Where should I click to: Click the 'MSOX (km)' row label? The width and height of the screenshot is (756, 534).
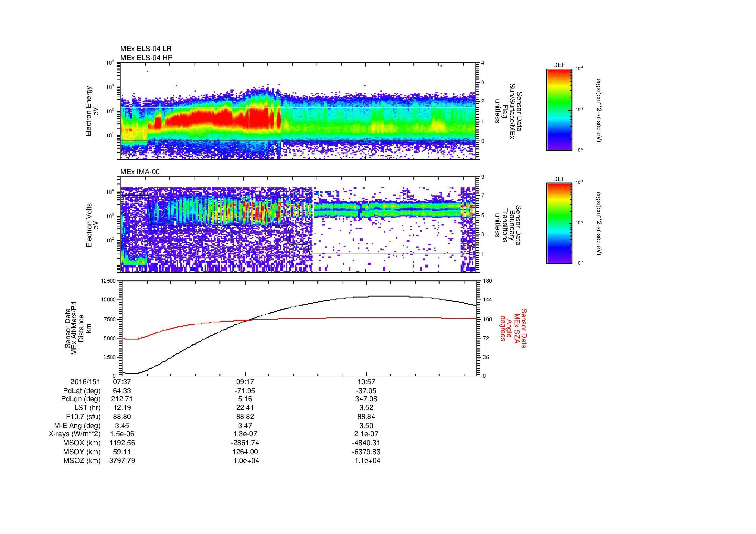click(82, 443)
